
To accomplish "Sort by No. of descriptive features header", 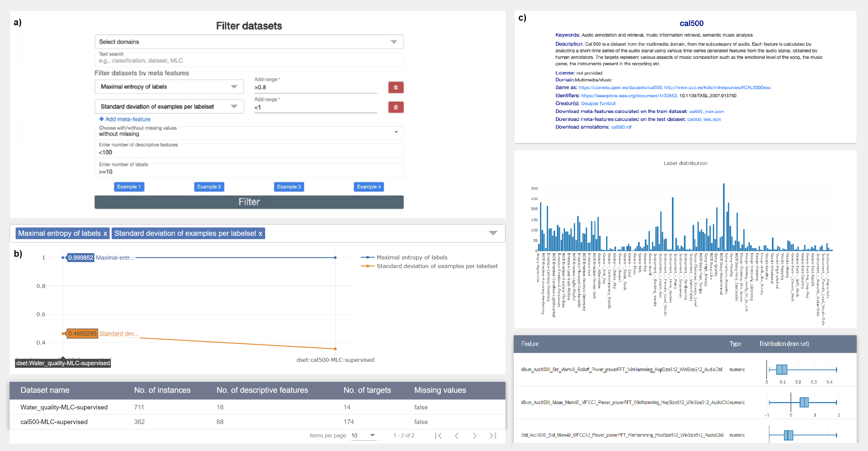I will click(262, 390).
